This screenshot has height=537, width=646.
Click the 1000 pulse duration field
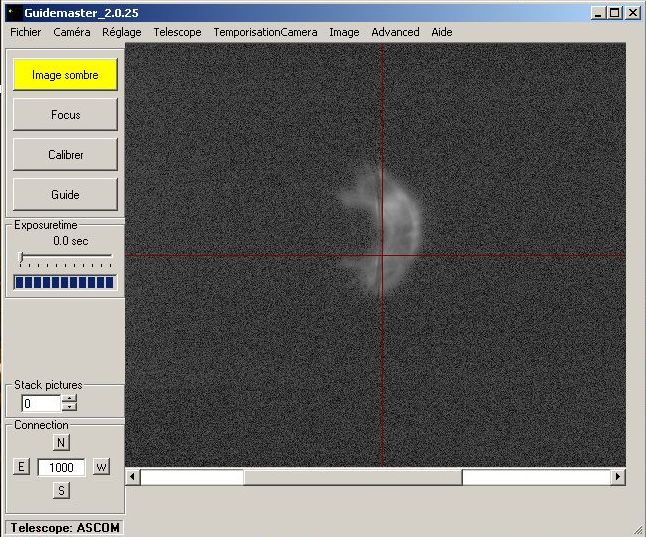tap(61, 467)
